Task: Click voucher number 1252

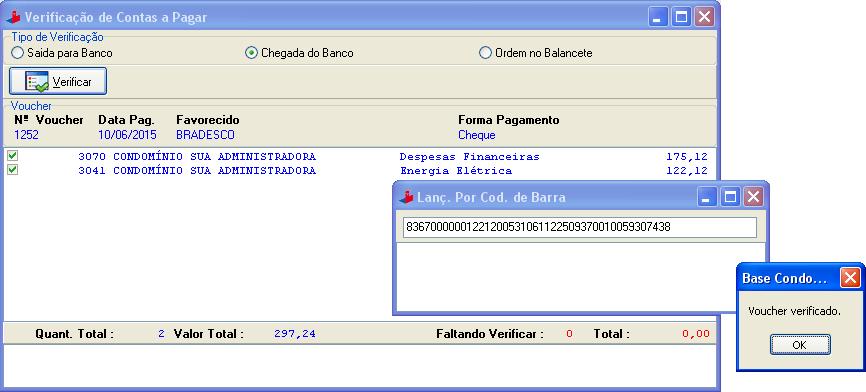Action: point(27,135)
